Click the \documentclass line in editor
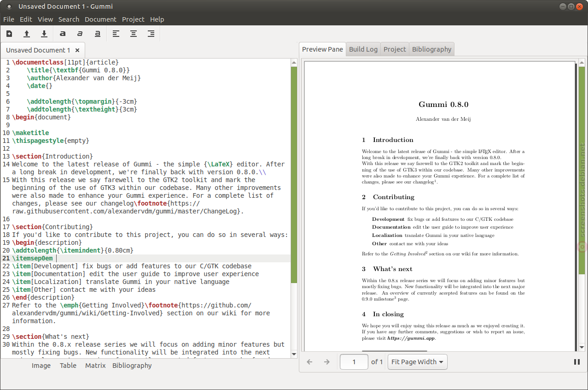The height and width of the screenshot is (390, 588). pos(65,62)
